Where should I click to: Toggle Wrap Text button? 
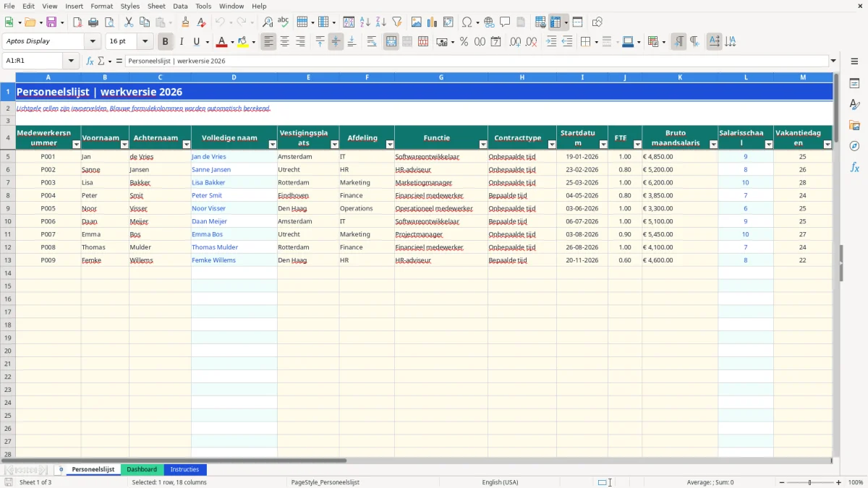(x=372, y=42)
